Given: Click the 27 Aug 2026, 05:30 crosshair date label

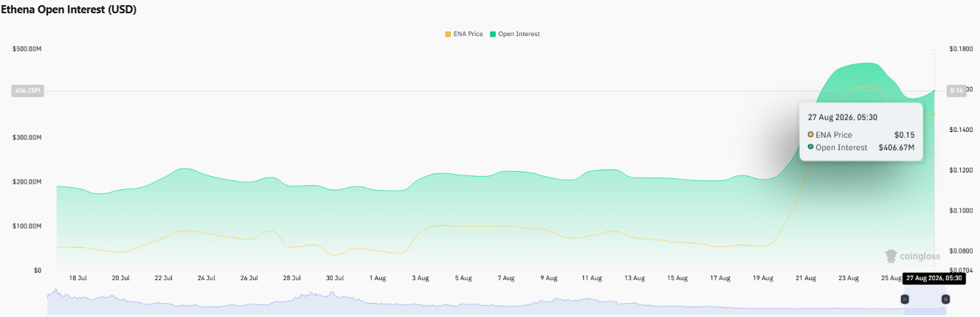Looking at the screenshot, I should (x=934, y=278).
